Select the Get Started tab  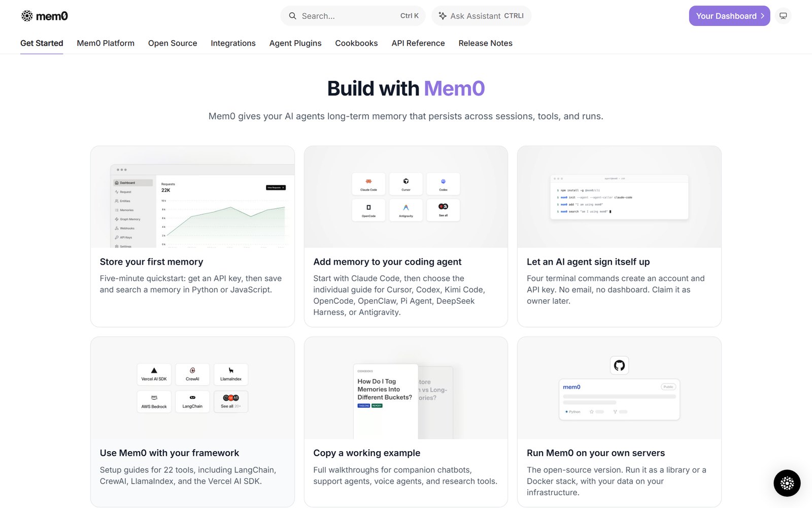tap(42, 43)
